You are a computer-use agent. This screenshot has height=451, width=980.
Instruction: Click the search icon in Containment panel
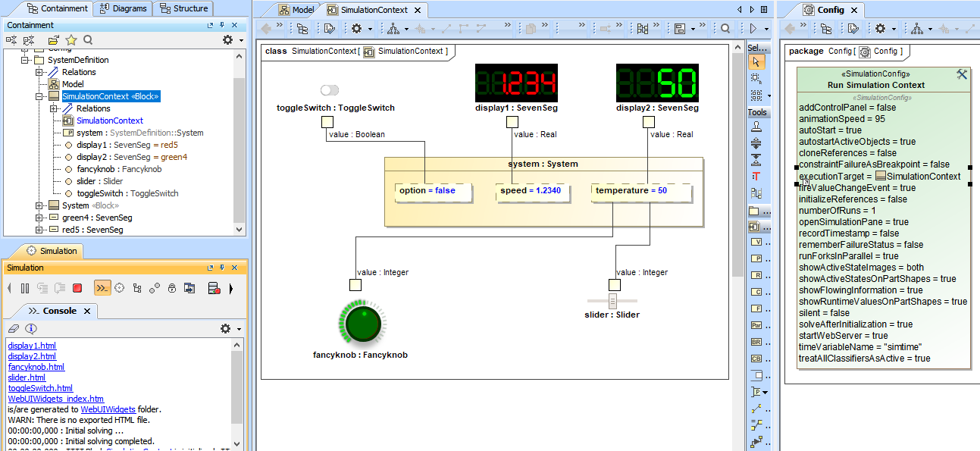88,40
